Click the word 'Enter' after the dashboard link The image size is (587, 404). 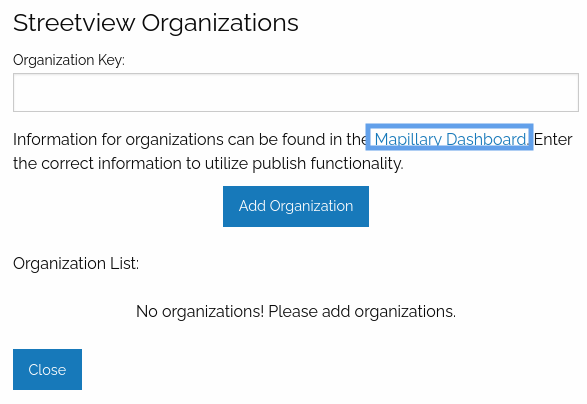[x=553, y=140]
